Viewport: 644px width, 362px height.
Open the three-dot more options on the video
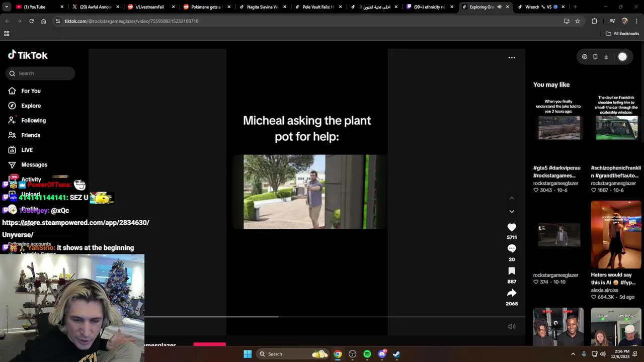coord(512,58)
